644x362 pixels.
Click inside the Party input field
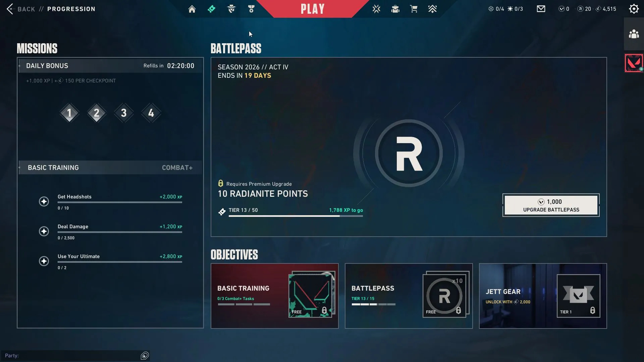75,356
